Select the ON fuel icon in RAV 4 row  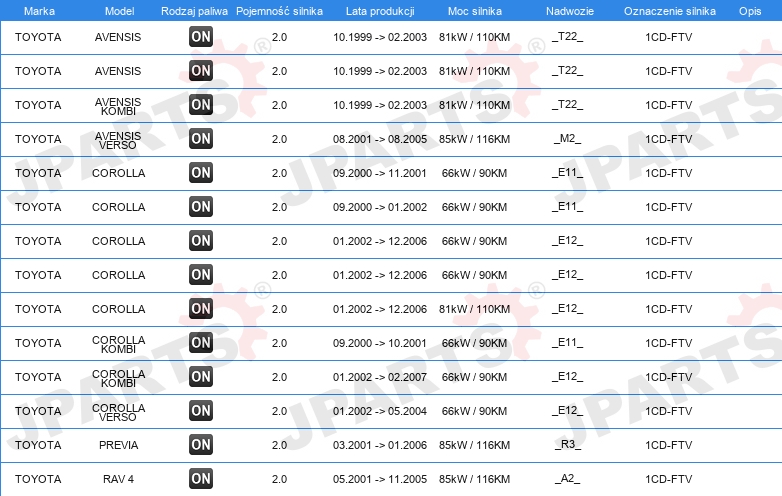tap(201, 479)
